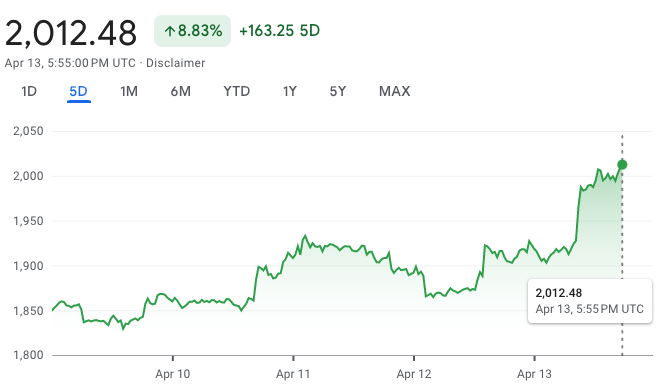This screenshot has width=670, height=390.
Task: Click the Apr 11 axis marker
Action: 293,374
